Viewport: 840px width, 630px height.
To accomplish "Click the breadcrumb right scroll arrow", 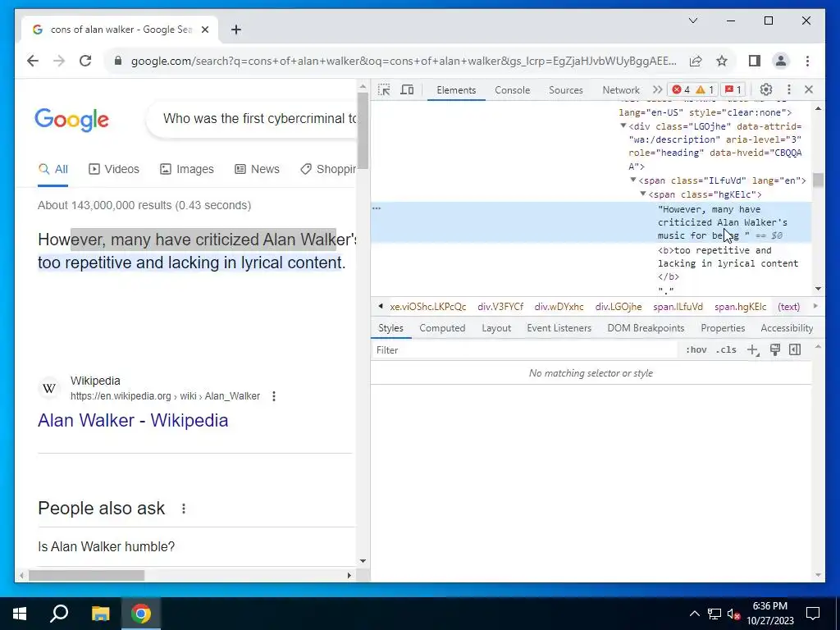I will tap(815, 307).
